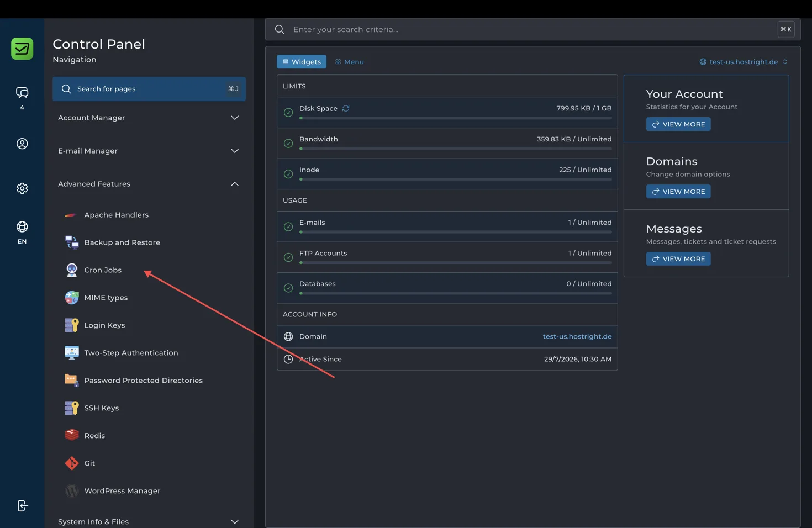Expand the E-mail Manager section
The width and height of the screenshot is (812, 528).
[149, 151]
